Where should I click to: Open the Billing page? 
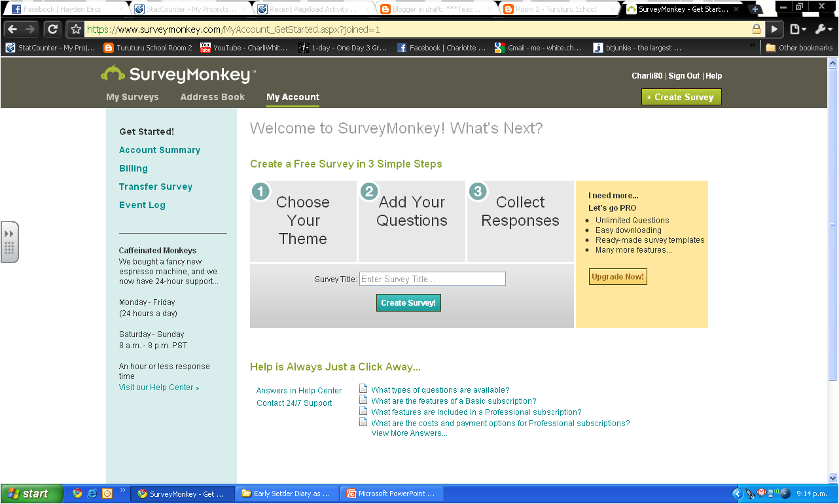[134, 168]
